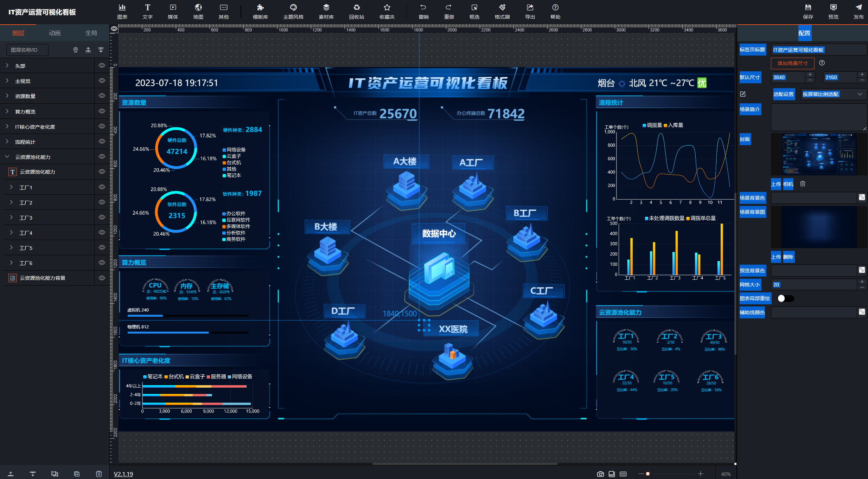This screenshot has width=868, height=479.
Task: Open the 场景背景色 color picker
Action: click(x=862, y=198)
